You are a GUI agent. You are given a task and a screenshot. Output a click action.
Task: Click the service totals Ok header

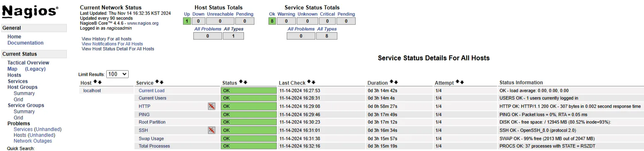pyautogui.click(x=272, y=14)
